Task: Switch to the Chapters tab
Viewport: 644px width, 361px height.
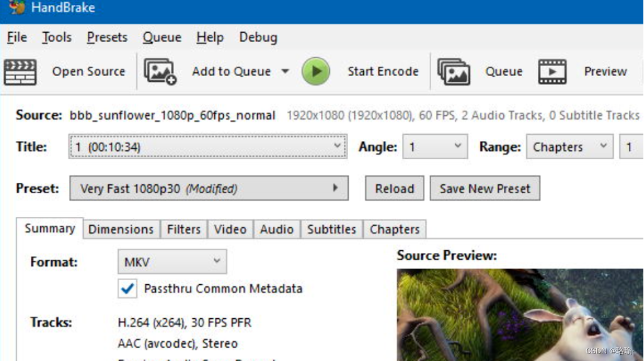Action: coord(395,230)
